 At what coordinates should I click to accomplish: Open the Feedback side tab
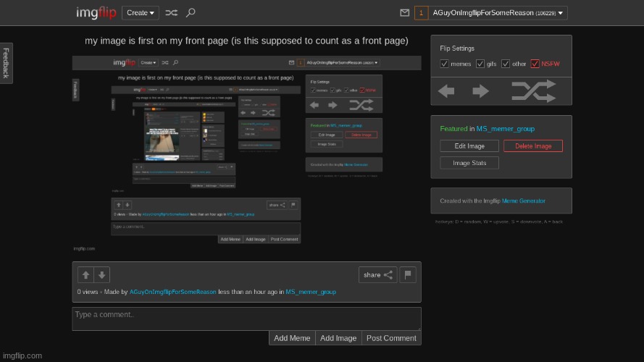(x=7, y=63)
